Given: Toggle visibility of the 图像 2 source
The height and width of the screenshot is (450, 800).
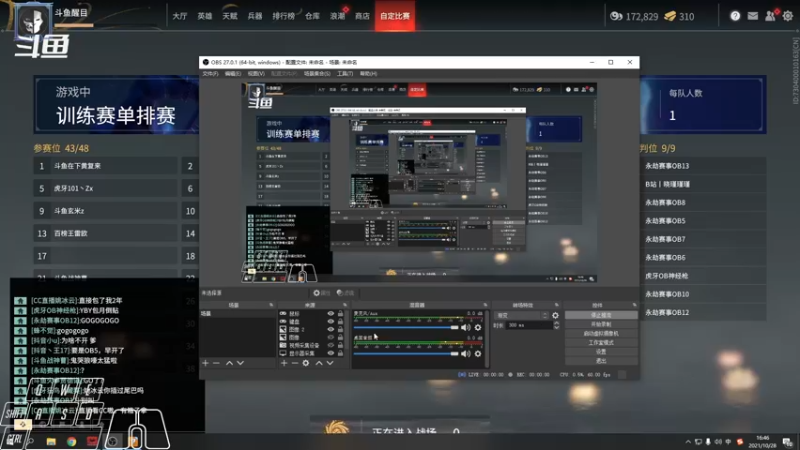Looking at the screenshot, I should (x=331, y=330).
